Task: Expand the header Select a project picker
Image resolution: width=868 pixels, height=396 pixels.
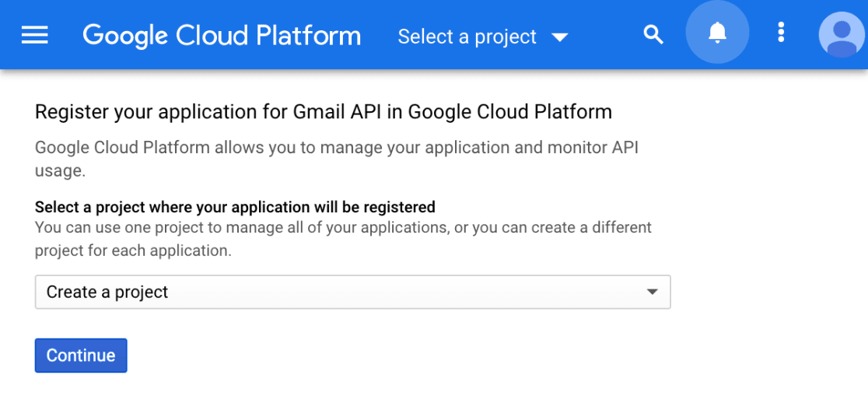Action: click(x=483, y=37)
